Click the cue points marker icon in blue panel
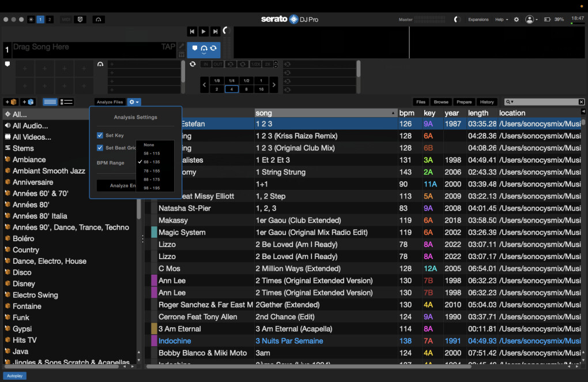This screenshot has width=588, height=382. [195, 48]
